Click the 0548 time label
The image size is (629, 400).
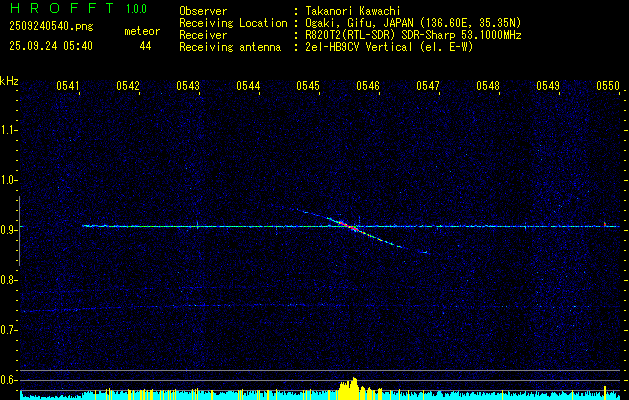488,86
